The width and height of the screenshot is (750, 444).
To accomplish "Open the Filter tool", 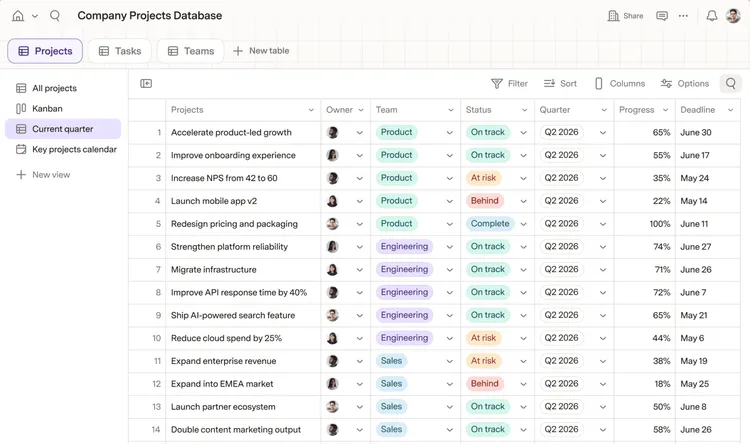I will pos(509,84).
